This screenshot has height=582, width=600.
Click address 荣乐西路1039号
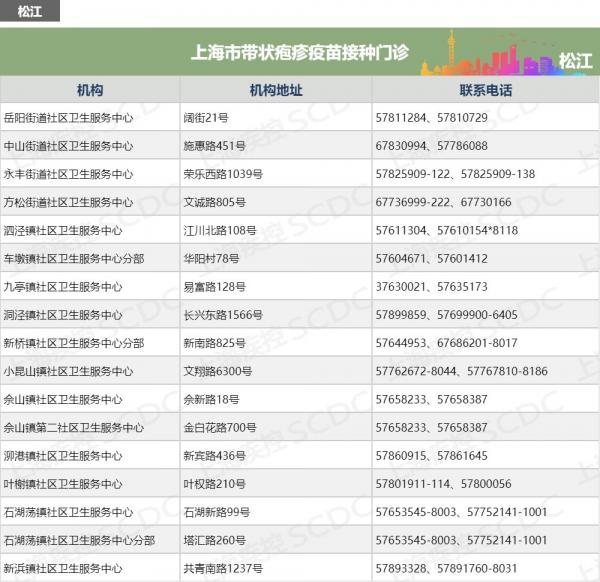[x=223, y=174]
